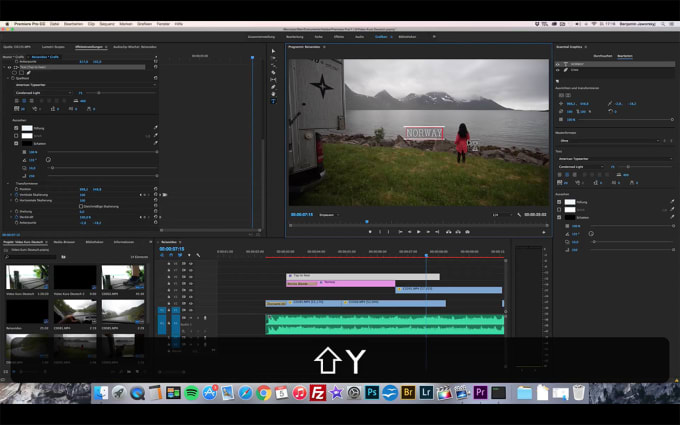
Task: Click Step Forward one frame button
Action: pos(428,232)
